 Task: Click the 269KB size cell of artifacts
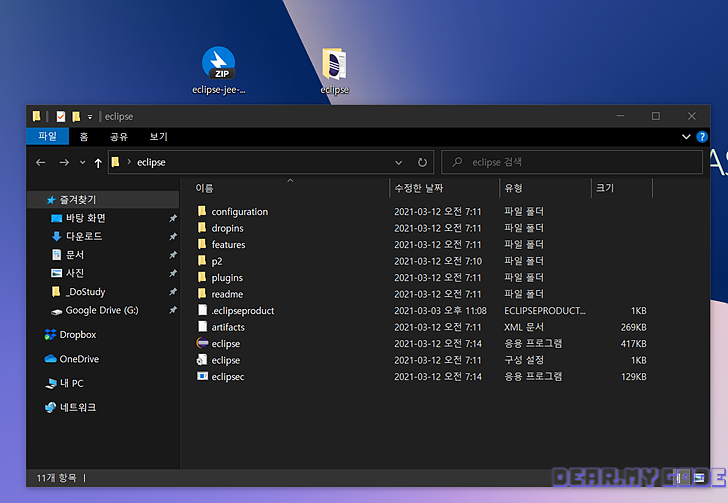pos(633,327)
